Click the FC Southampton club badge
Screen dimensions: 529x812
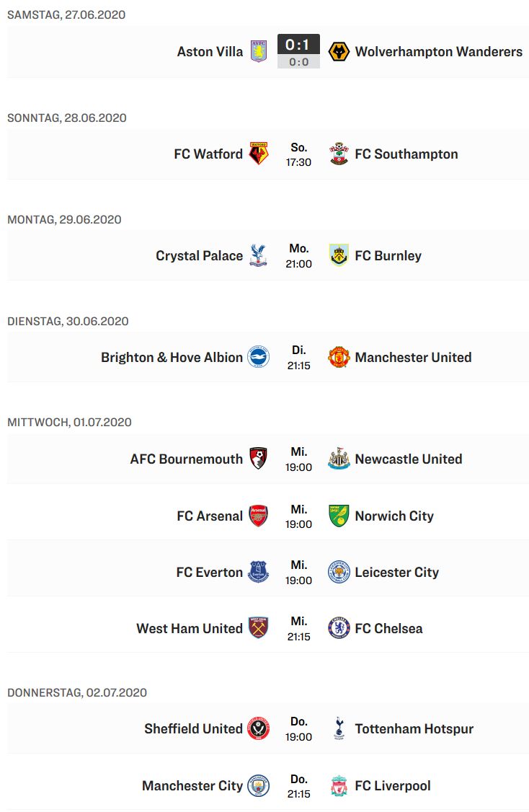339,154
